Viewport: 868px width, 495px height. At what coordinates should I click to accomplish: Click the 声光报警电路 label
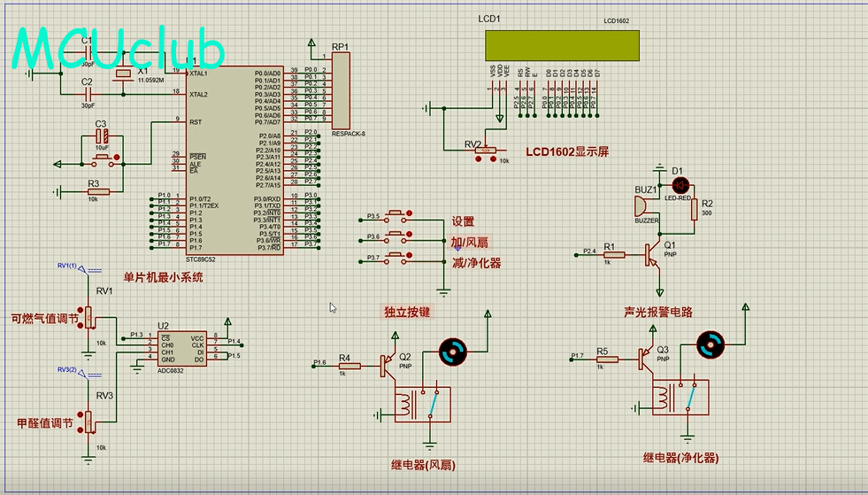pyautogui.click(x=659, y=313)
